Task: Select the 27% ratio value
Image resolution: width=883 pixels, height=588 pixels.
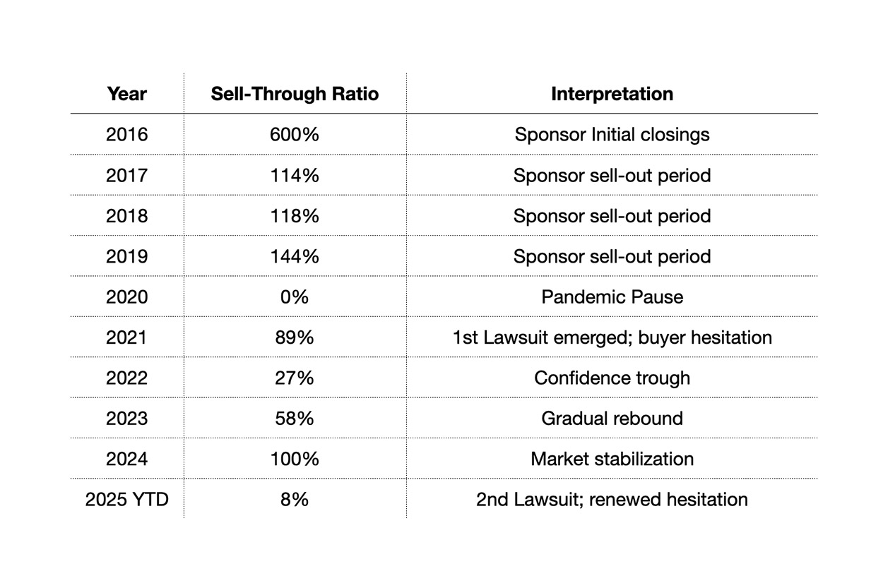Action: tap(295, 378)
